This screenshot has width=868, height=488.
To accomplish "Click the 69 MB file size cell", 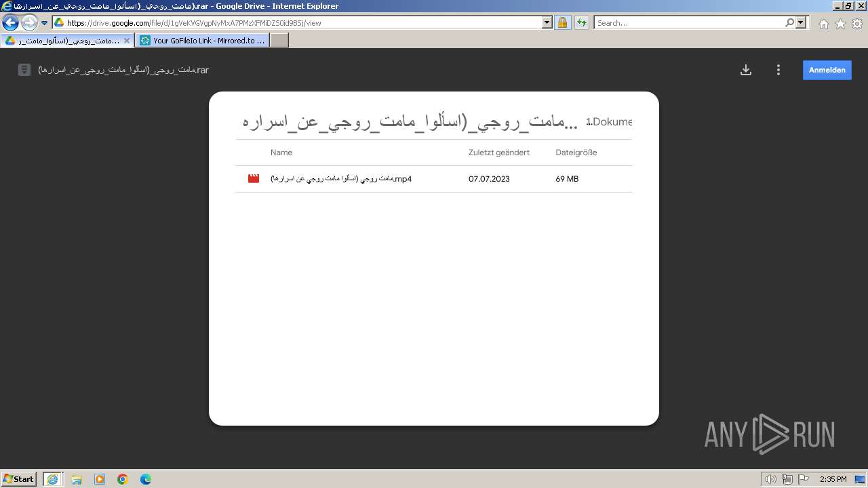I will pyautogui.click(x=567, y=179).
